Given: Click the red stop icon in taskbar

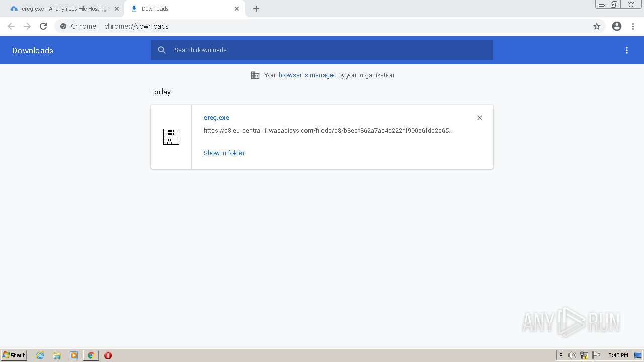Looking at the screenshot, I should (x=108, y=355).
